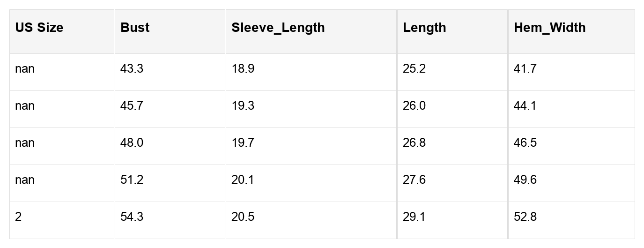The height and width of the screenshot is (248, 644).
Task: Select the Length cell 26.0
Action: (x=414, y=106)
